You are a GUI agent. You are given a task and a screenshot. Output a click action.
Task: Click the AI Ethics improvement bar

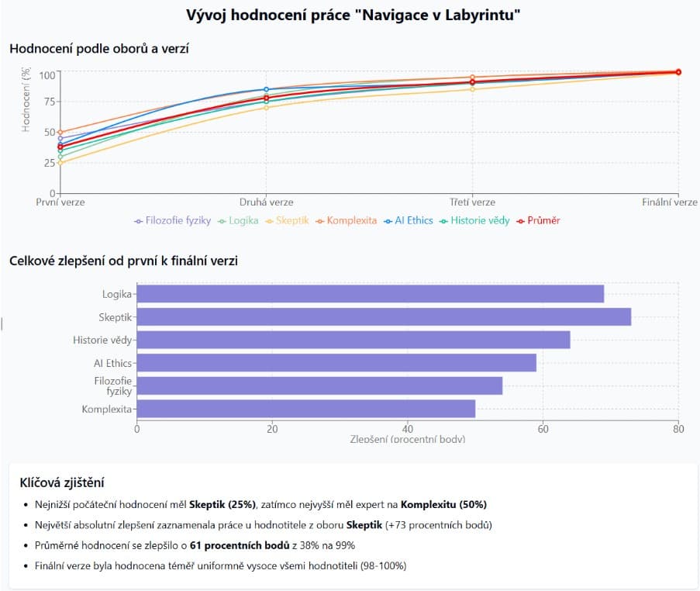(x=336, y=363)
